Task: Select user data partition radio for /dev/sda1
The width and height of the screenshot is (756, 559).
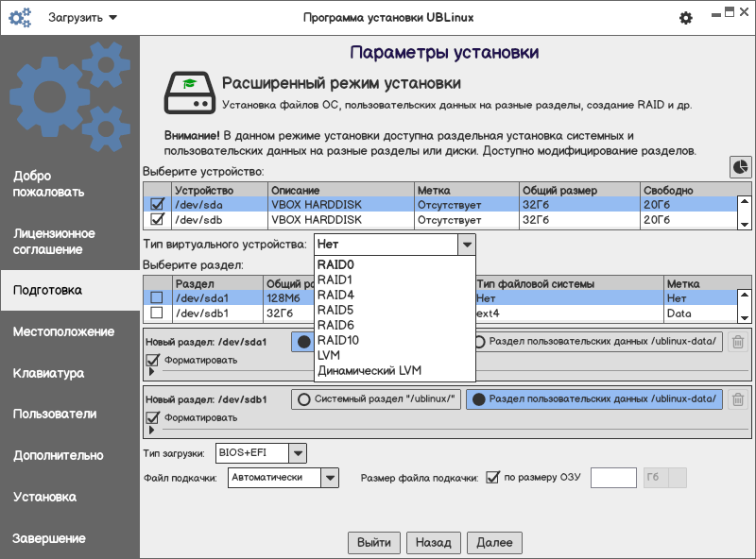Action: pyautogui.click(x=598, y=342)
